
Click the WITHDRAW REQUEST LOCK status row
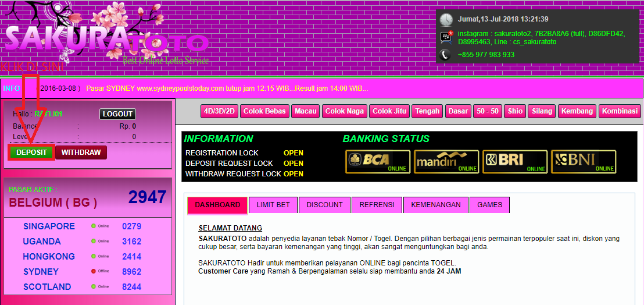244,174
